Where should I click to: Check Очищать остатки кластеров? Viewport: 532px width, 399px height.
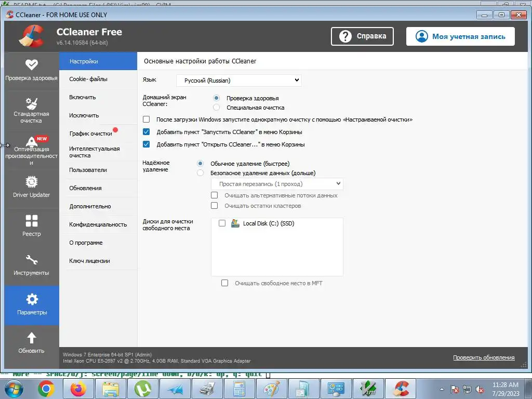[x=215, y=206]
